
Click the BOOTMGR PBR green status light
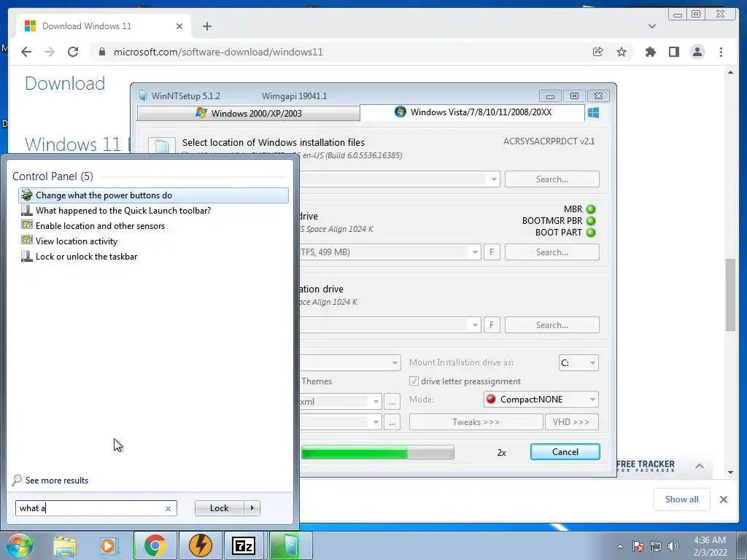(x=591, y=221)
